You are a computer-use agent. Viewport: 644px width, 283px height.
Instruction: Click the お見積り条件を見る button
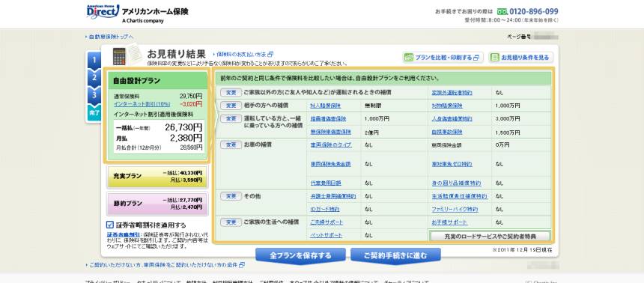tap(520, 58)
